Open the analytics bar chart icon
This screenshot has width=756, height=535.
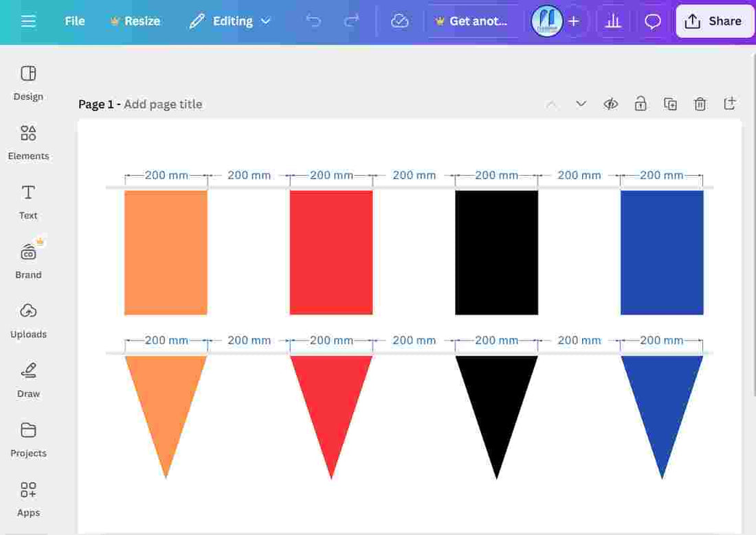[x=613, y=21]
